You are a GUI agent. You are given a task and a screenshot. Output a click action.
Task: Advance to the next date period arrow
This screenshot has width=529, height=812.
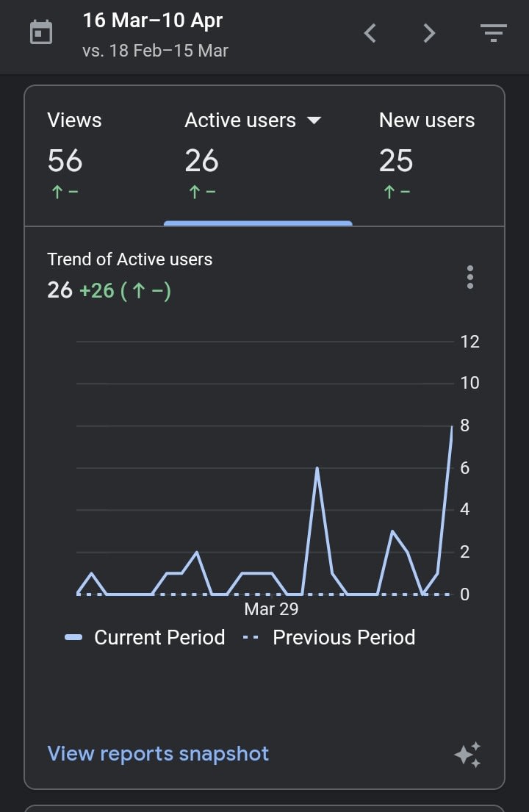coord(430,33)
